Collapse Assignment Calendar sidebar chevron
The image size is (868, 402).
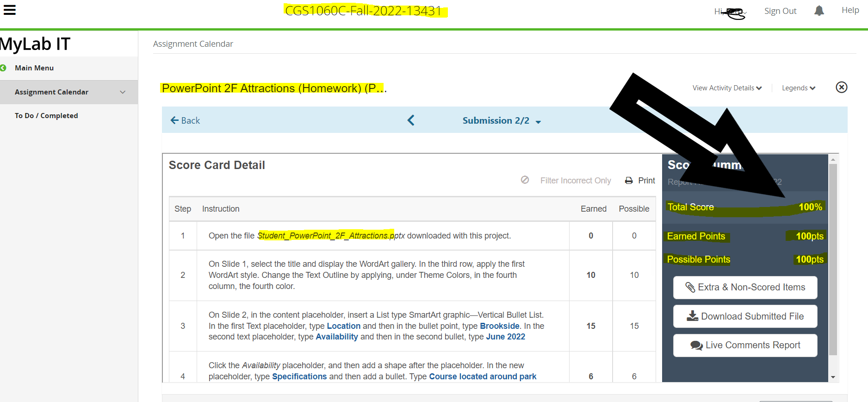coord(123,92)
